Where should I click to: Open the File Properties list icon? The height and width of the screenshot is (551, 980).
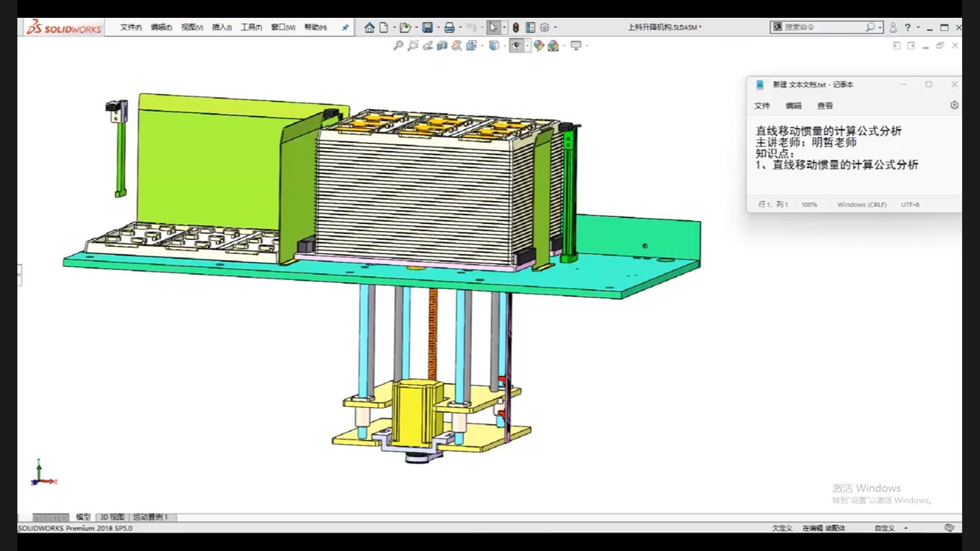coord(530,28)
